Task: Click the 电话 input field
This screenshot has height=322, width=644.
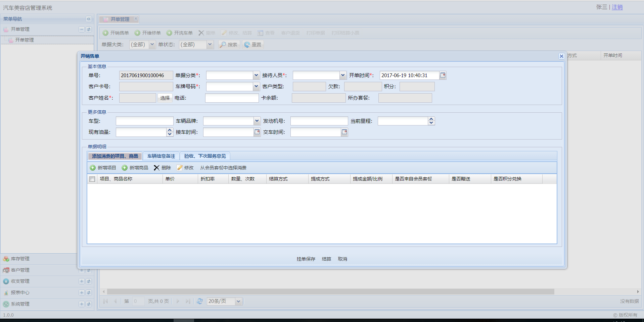Action: click(x=232, y=98)
